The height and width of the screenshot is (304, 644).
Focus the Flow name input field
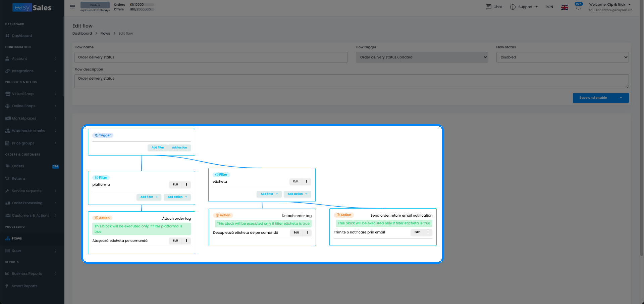coord(211,57)
